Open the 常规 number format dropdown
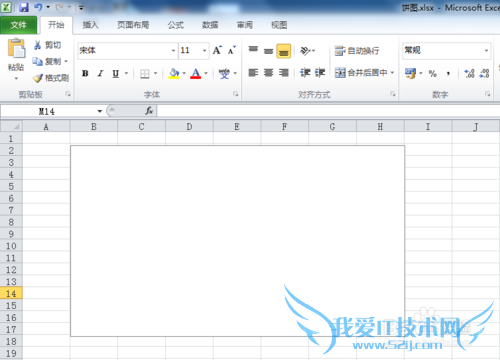The width and height of the screenshot is (500, 360). pos(486,51)
